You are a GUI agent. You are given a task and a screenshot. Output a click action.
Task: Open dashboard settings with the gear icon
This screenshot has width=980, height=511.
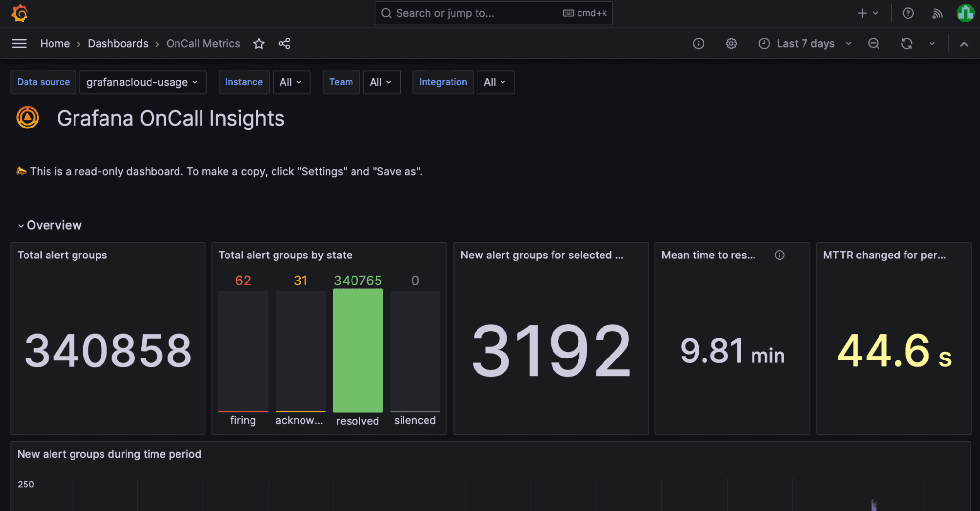coord(731,44)
